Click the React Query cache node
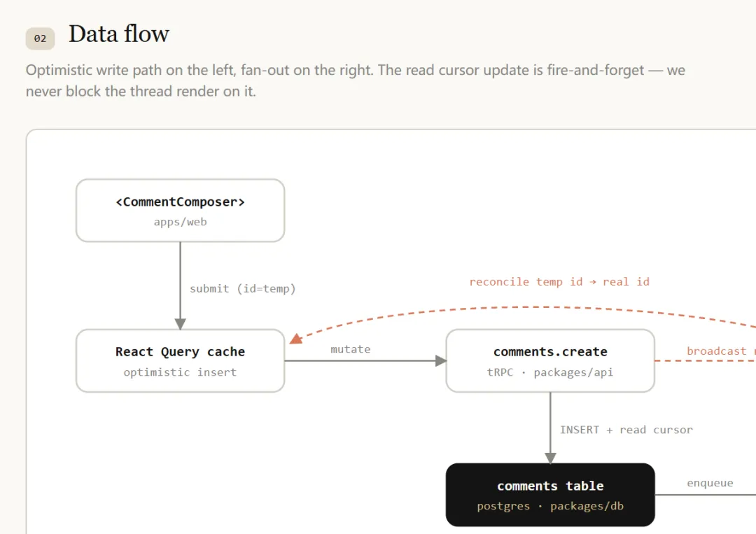The image size is (756, 534). 181,361
